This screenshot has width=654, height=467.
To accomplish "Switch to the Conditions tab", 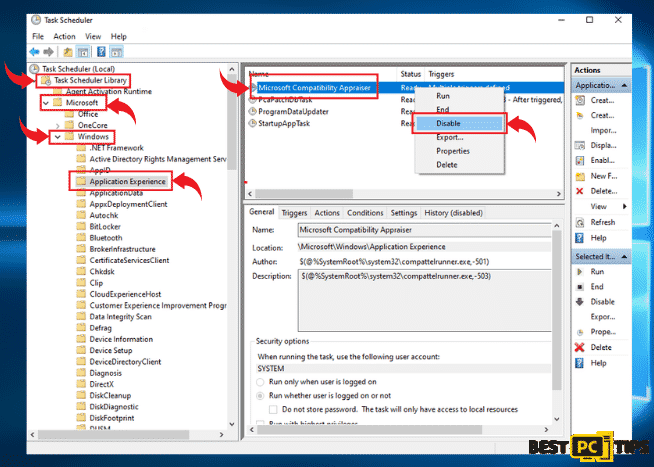I will [365, 213].
